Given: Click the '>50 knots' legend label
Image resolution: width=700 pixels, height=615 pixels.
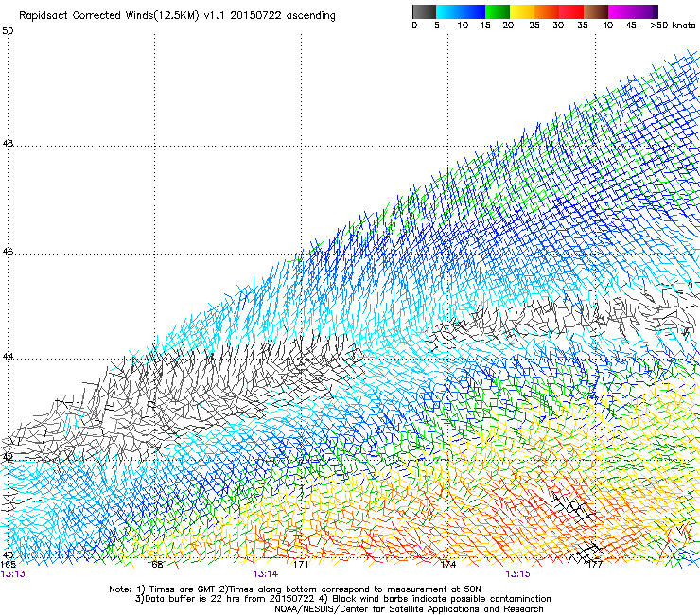Looking at the screenshot, I should 673,26.
